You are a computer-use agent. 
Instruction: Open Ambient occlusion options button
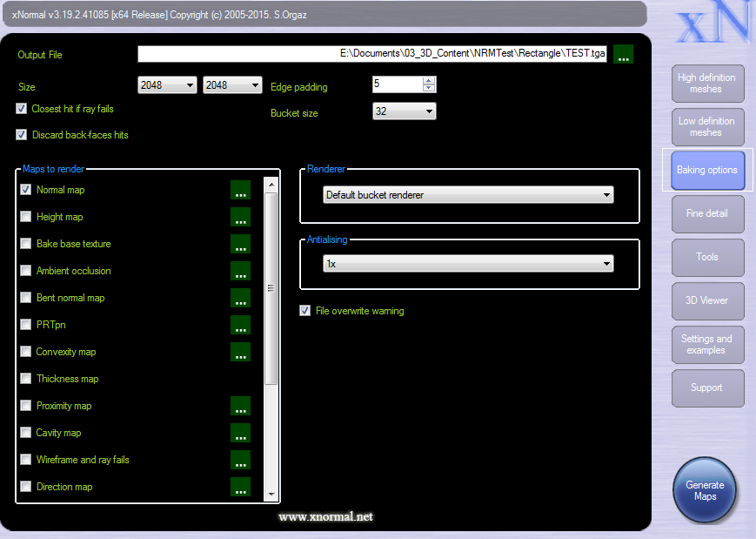[240, 271]
